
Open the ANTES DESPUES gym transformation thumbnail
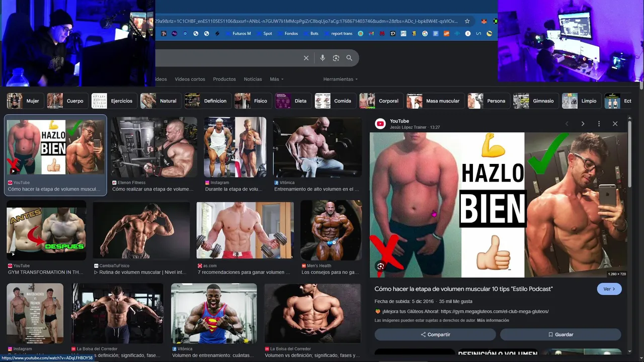pyautogui.click(x=46, y=230)
